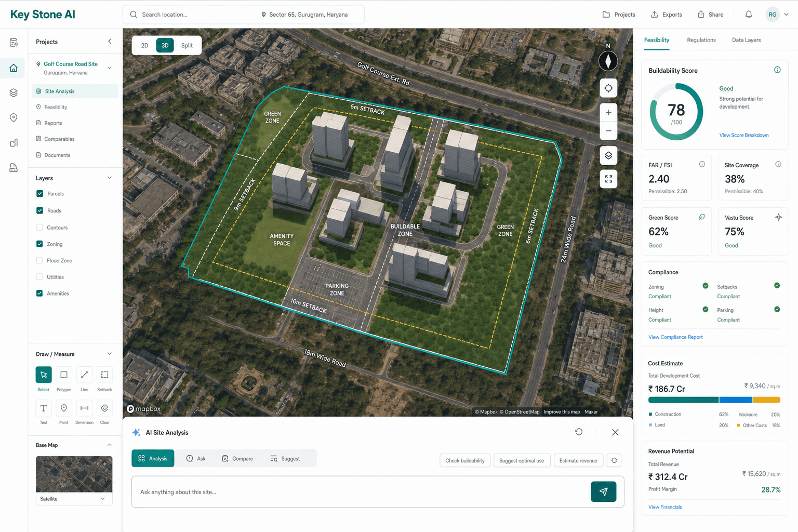
Task: Enter fullscreen map view
Action: coord(608,179)
